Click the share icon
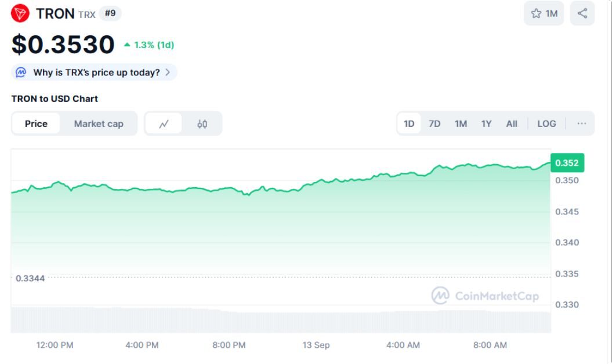Image resolution: width=616 pixels, height=364 pixels. point(582,13)
